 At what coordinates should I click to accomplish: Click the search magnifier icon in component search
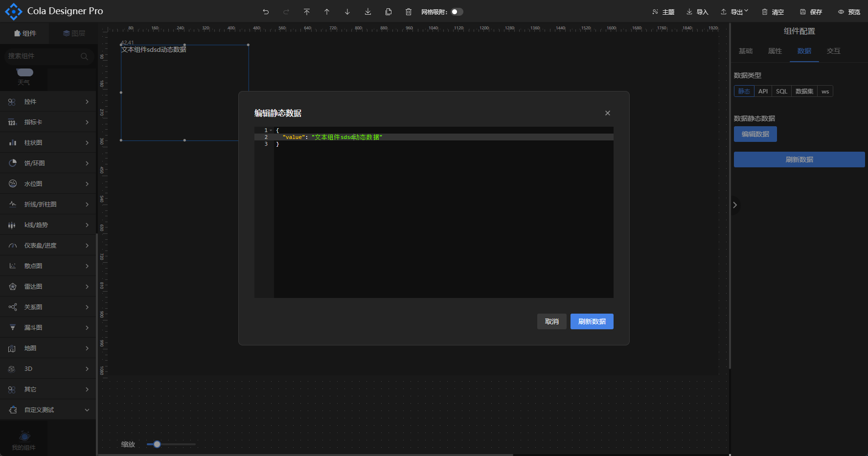click(84, 56)
